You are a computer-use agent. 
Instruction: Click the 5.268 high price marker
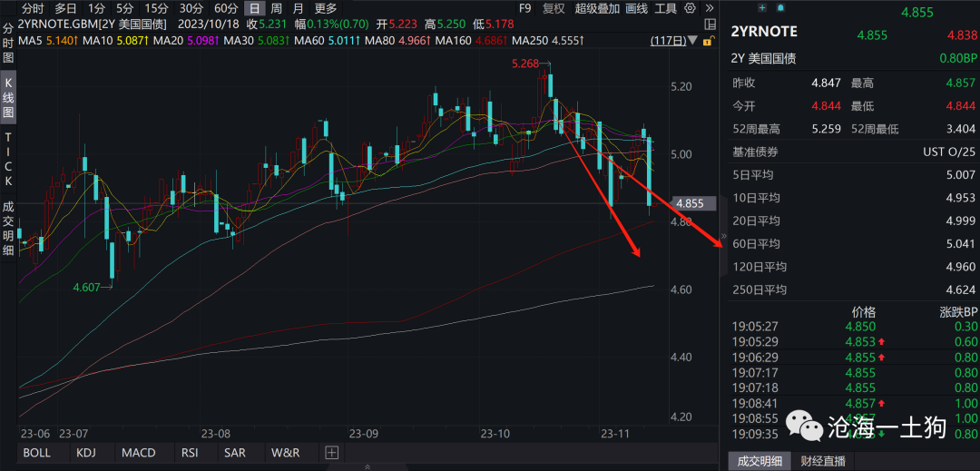pyautogui.click(x=524, y=64)
